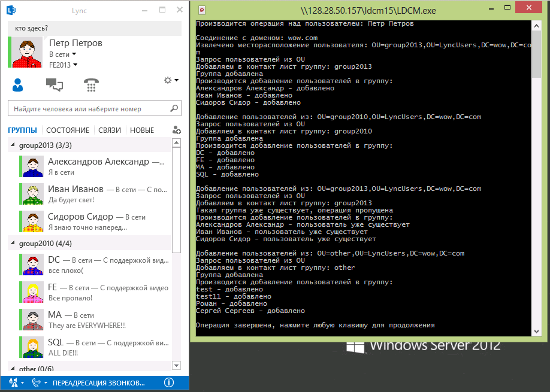Screen dimensions: 550x392
Task: Click the contact list scrollbar thumb
Action: point(176,200)
